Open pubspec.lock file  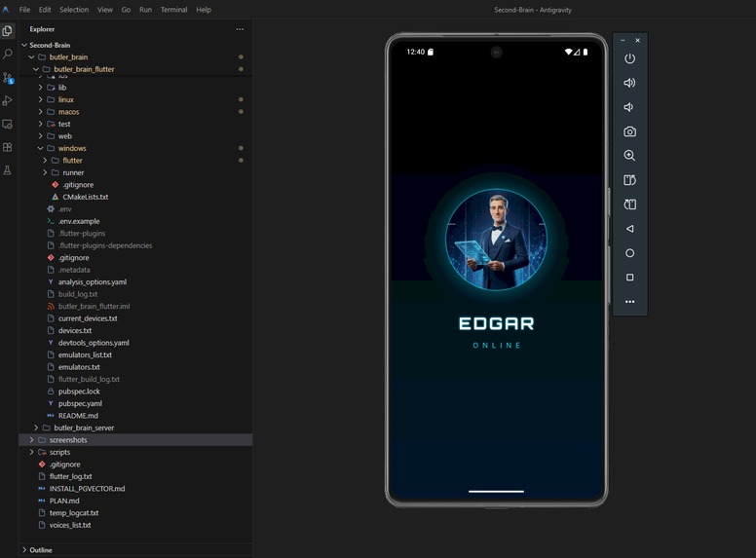(135, 391)
